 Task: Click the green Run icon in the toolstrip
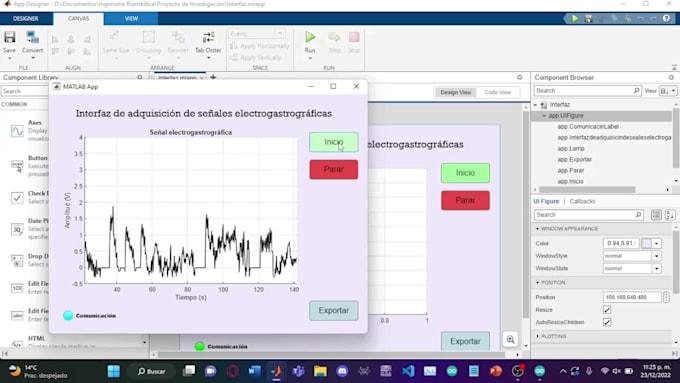(310, 37)
